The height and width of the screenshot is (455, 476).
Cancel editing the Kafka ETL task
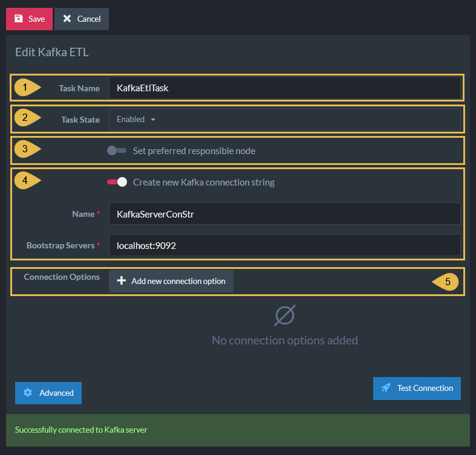point(82,19)
